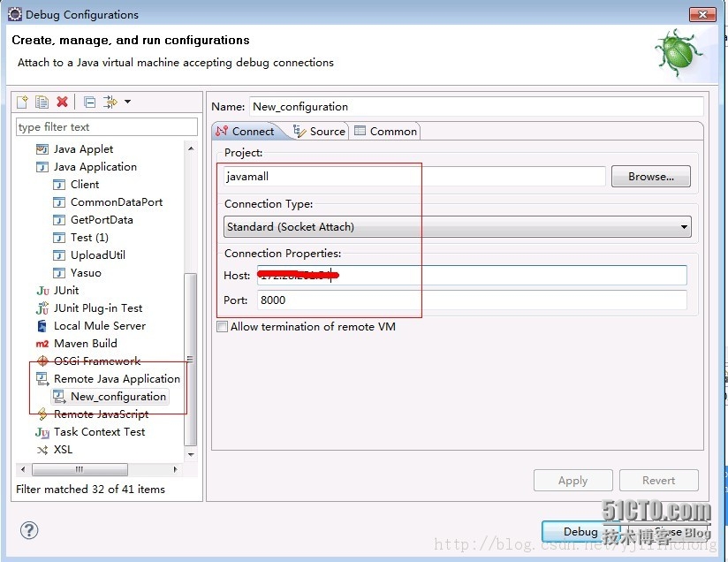Select Yasuo configuration
The width and height of the screenshot is (728, 562).
click(x=86, y=273)
